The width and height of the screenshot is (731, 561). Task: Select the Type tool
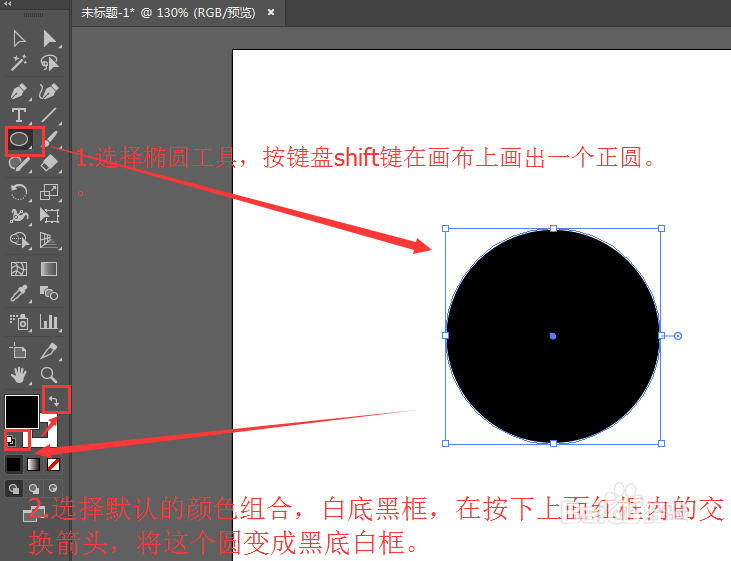(x=19, y=115)
